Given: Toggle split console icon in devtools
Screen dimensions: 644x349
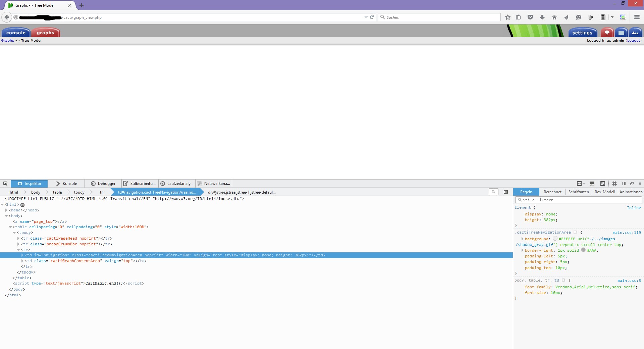Looking at the screenshot, I should (592, 184).
